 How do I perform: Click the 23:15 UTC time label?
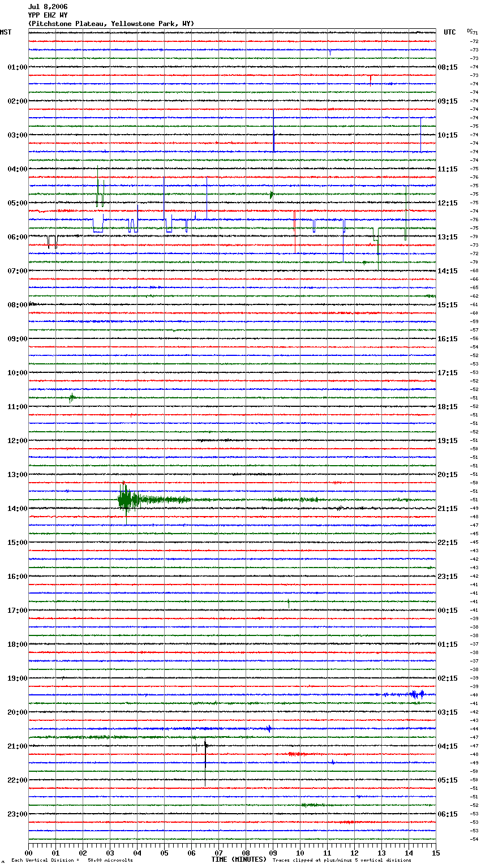[448, 577]
